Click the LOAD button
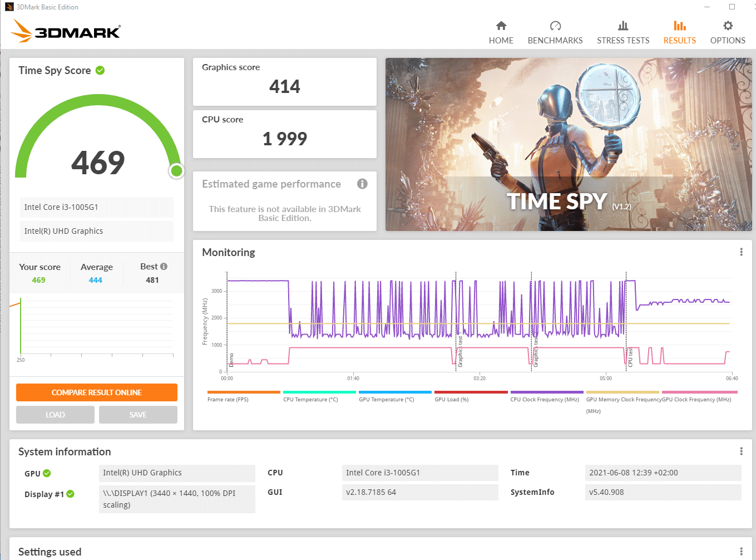Image resolution: width=756 pixels, height=560 pixels. point(55,415)
